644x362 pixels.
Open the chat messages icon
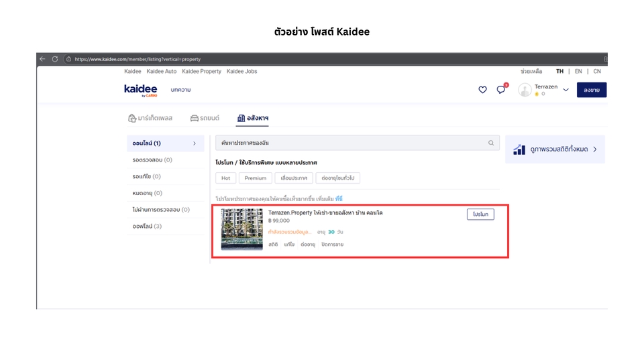500,90
